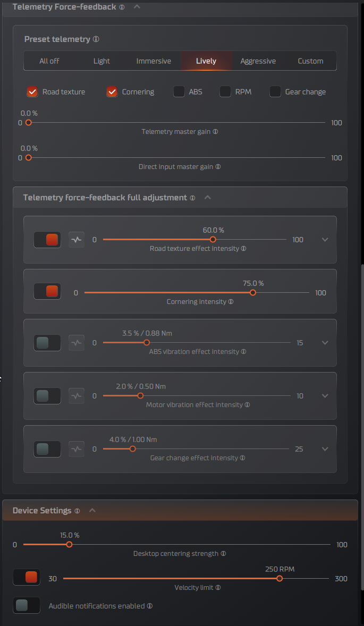Click info icon beside Telemetry master gain
The image size is (364, 626).
point(216,132)
